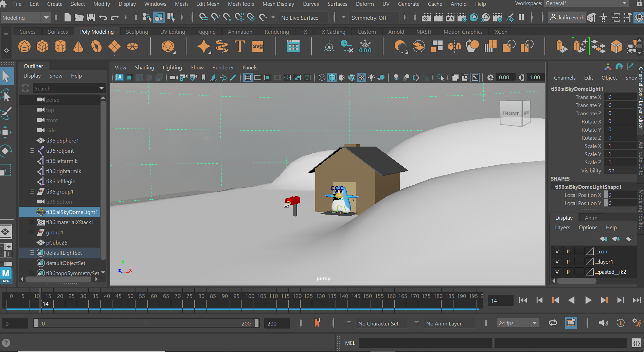Create a polygon plane from the shelf
Viewport: 644px width, 352px height.
click(x=114, y=46)
